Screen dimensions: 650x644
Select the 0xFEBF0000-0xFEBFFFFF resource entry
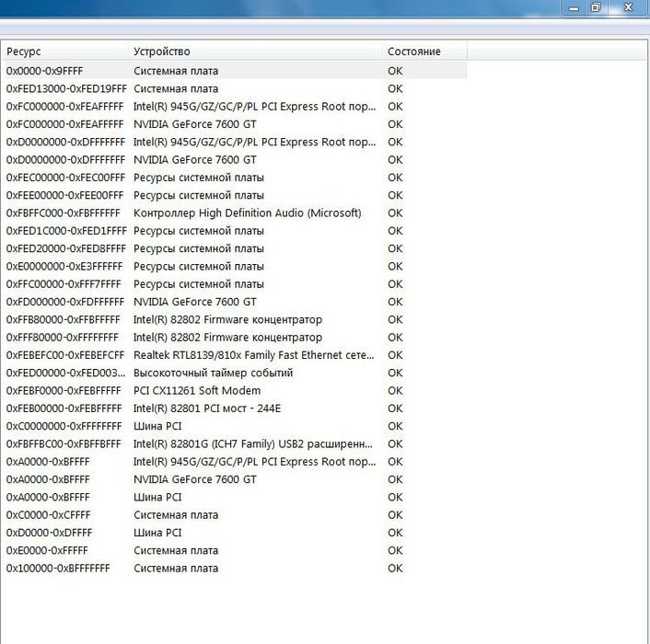(x=64, y=391)
